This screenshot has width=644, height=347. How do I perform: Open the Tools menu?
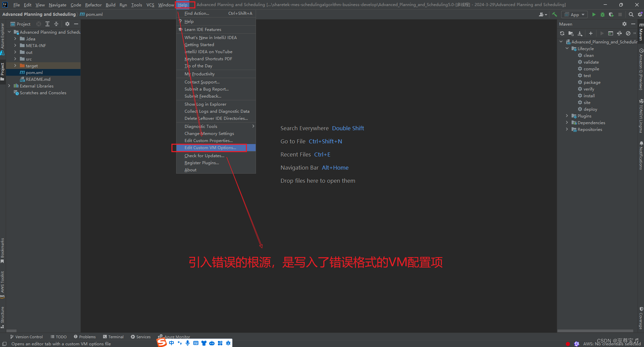point(136,5)
